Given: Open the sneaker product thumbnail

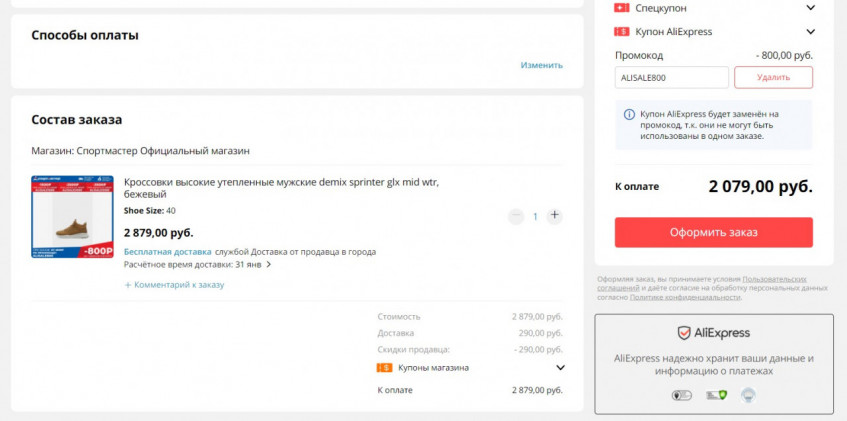Looking at the screenshot, I should pyautogui.click(x=72, y=217).
